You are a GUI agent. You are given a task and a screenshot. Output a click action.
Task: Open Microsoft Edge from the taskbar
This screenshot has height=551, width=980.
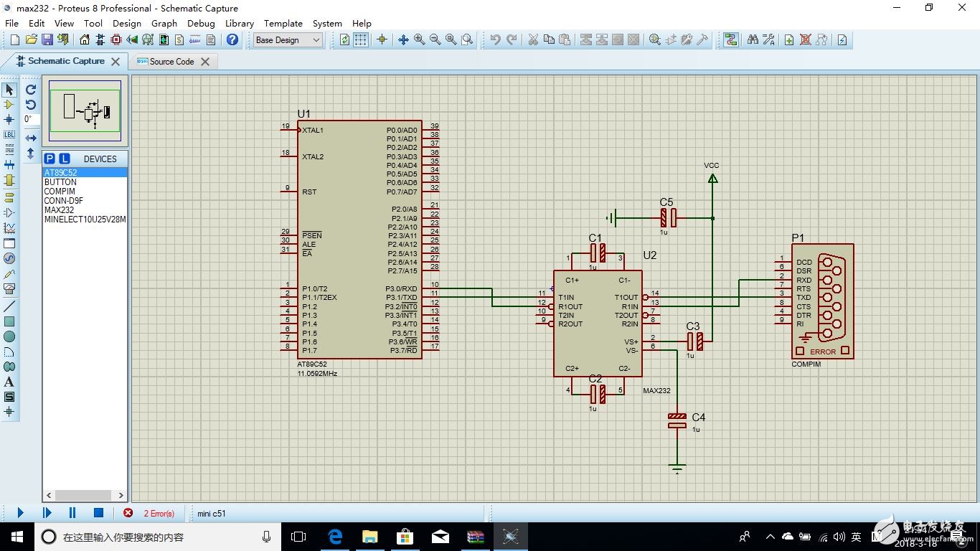(x=335, y=536)
